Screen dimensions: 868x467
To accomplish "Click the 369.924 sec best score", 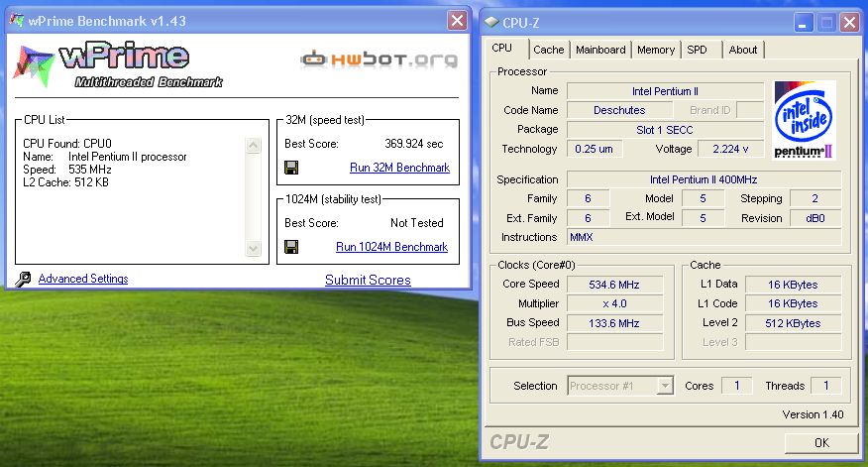I will coord(414,144).
